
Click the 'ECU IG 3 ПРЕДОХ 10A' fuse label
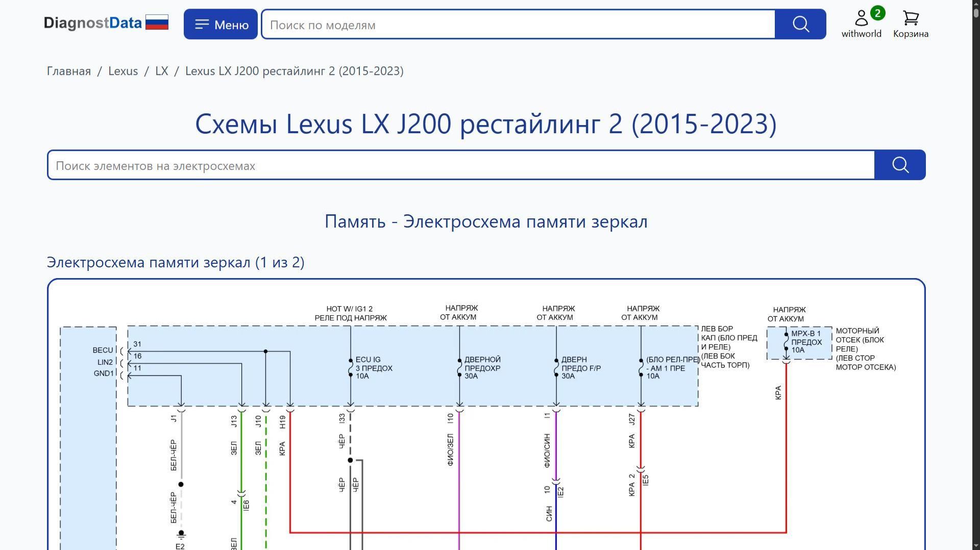click(x=374, y=368)
